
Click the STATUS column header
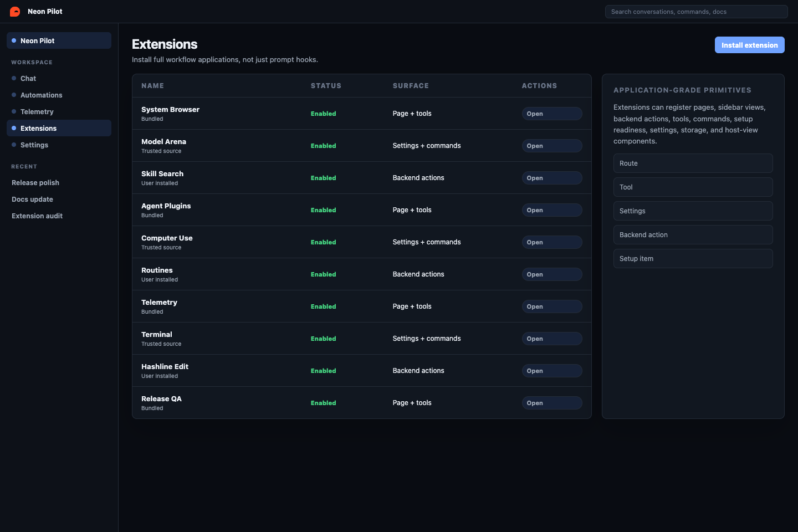(x=326, y=86)
